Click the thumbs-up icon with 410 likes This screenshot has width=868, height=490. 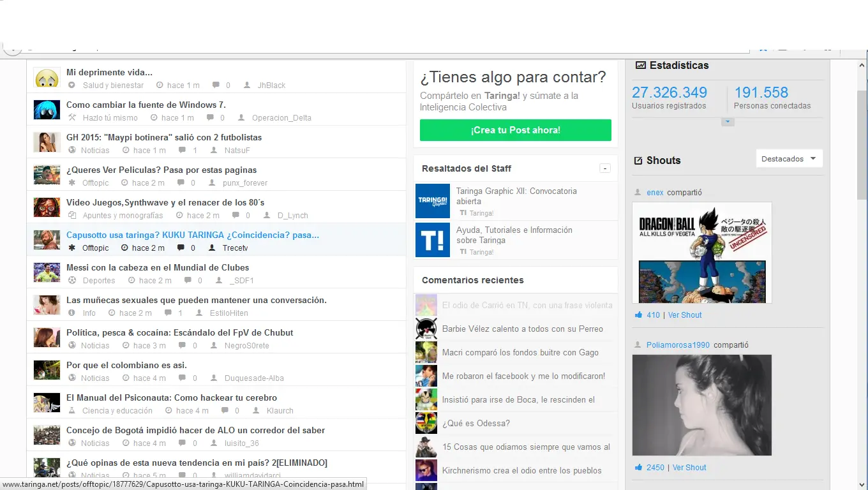638,315
